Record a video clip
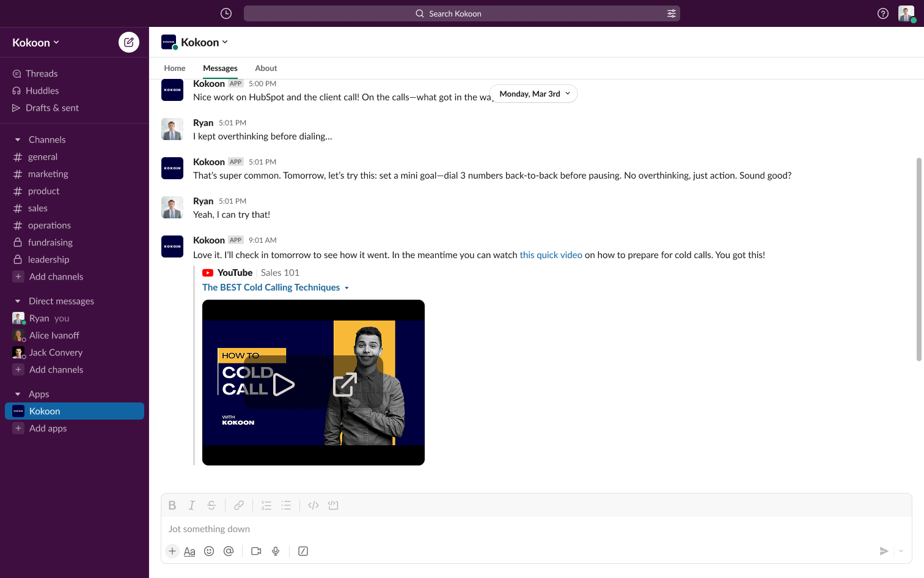The width and height of the screenshot is (924, 578). click(x=256, y=551)
